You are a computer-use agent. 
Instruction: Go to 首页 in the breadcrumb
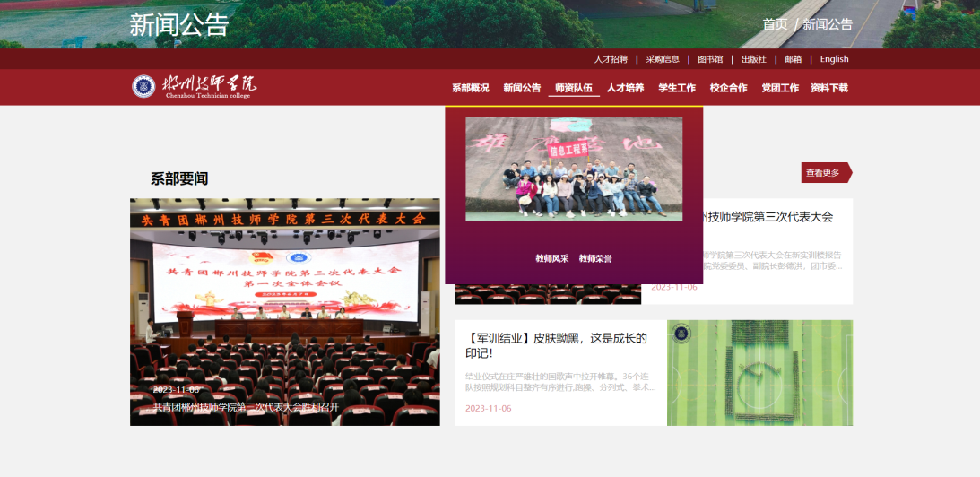pyautogui.click(x=775, y=24)
